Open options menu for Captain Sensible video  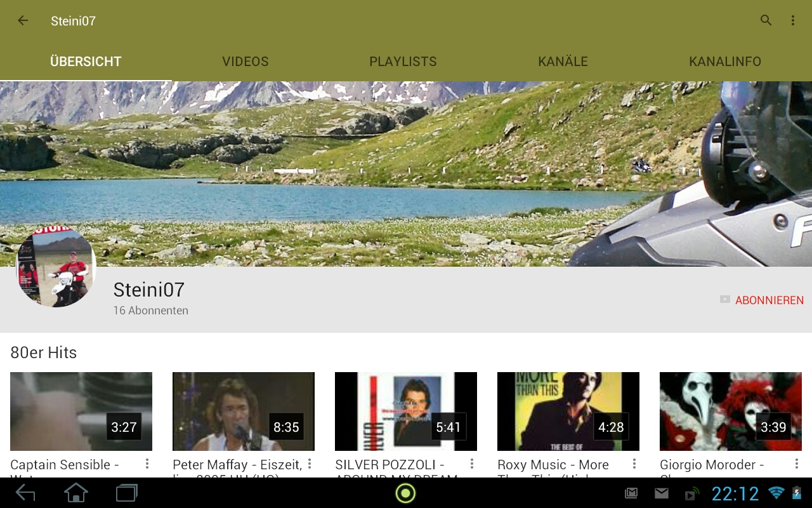pyautogui.click(x=147, y=464)
